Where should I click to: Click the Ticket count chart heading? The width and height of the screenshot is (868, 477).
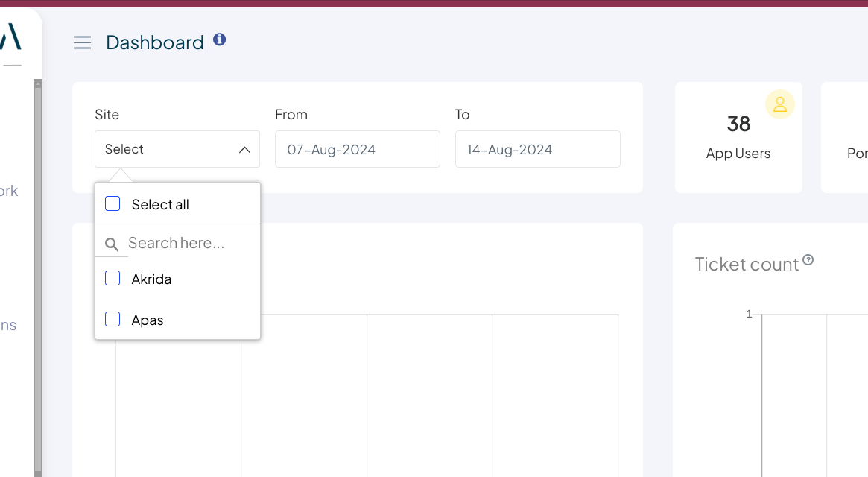coord(747,264)
